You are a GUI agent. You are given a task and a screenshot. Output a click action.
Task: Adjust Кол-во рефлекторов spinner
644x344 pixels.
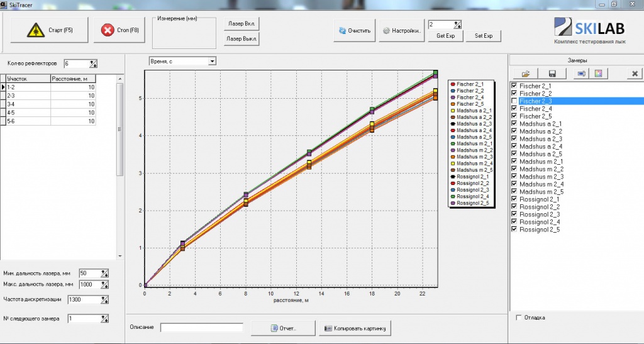pyautogui.click(x=93, y=64)
